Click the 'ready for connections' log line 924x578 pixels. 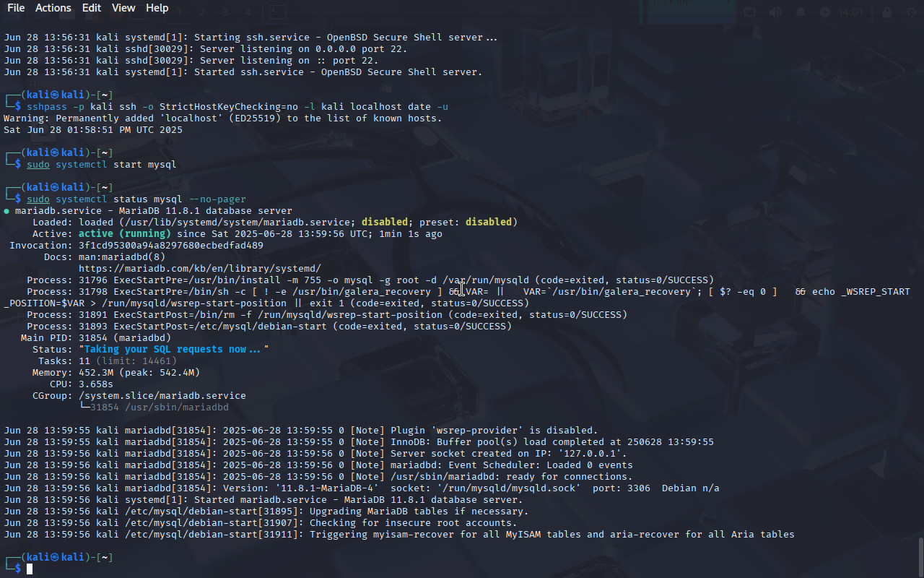pos(318,476)
